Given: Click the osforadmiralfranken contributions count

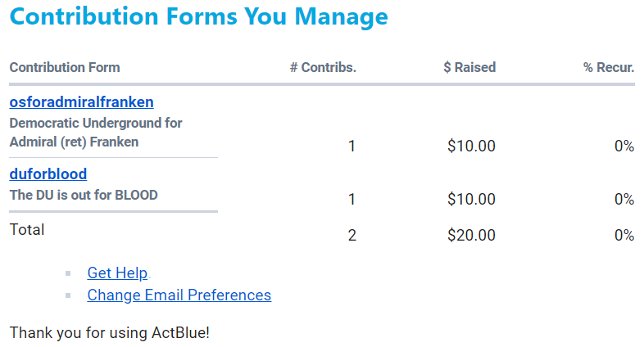Looking at the screenshot, I should pos(351,146).
